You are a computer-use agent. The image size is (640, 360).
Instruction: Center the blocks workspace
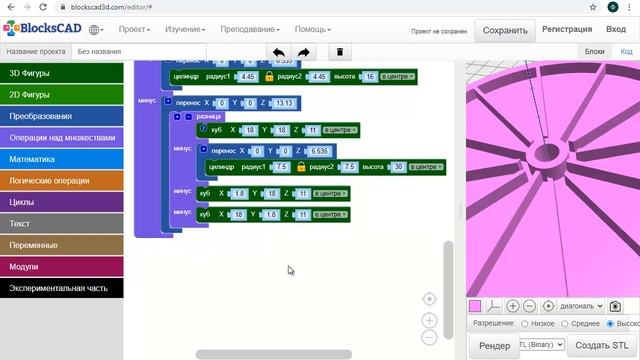[x=429, y=299]
